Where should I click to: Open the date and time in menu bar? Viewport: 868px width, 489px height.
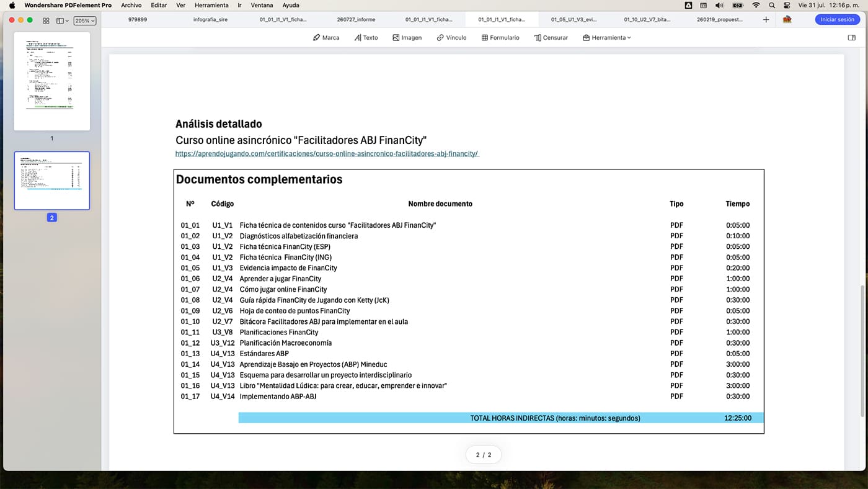830,5
